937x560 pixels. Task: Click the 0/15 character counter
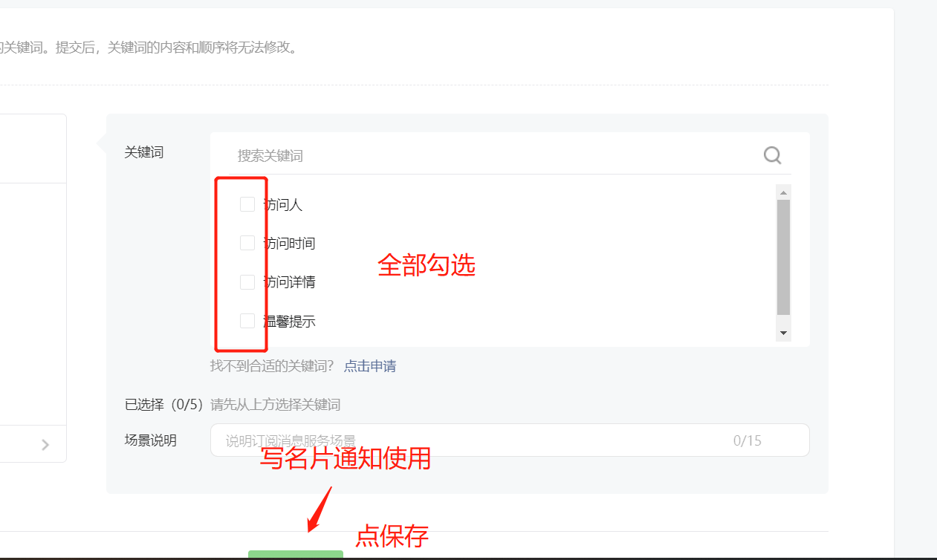tap(748, 440)
